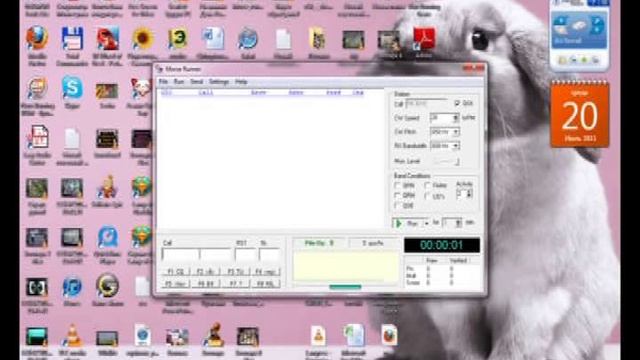This screenshot has height=360, width=640.
Task: Open the CW Pitch dropdown
Action: click(456, 132)
